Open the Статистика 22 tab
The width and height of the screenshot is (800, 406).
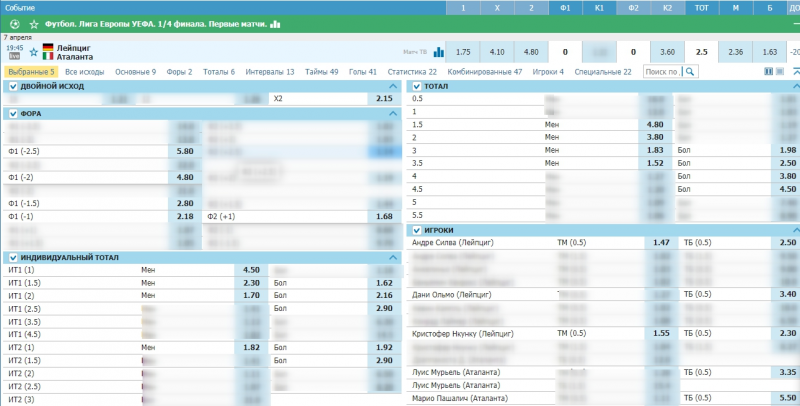pyautogui.click(x=412, y=72)
